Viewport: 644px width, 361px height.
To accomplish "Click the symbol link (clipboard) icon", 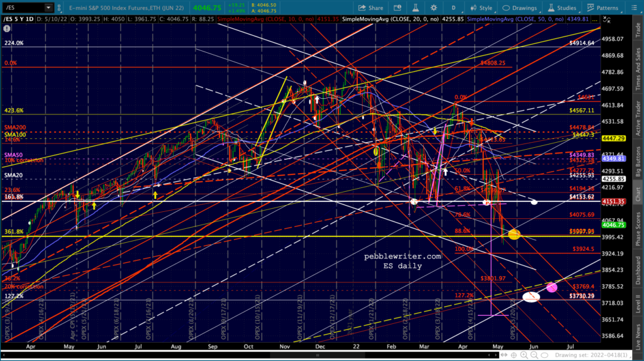I will tap(60, 8).
